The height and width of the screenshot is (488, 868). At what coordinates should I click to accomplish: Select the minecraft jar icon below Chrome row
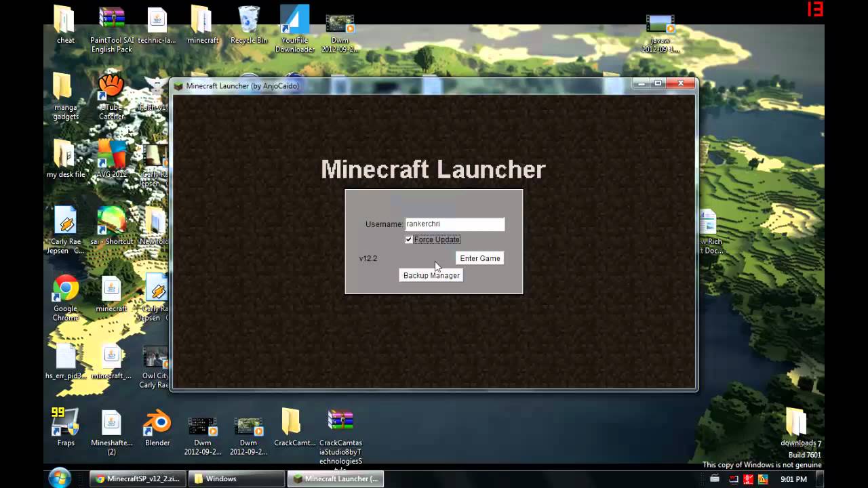click(x=111, y=293)
